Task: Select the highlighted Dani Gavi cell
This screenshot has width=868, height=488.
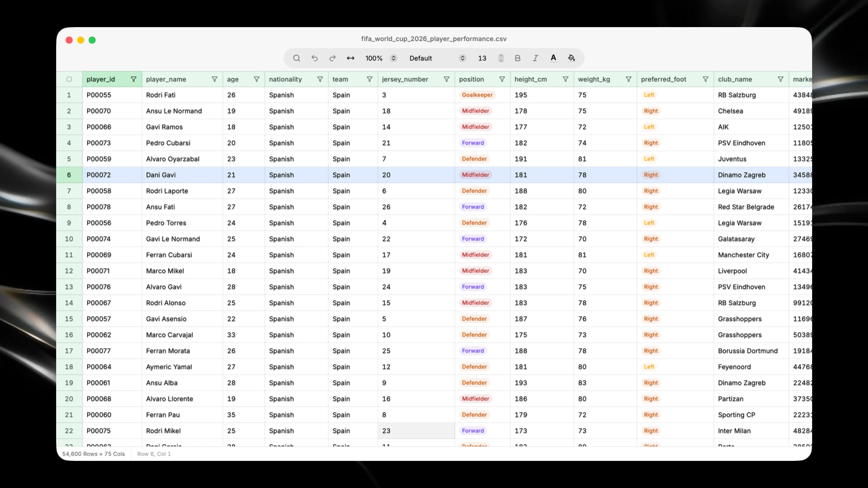Action: coord(182,175)
